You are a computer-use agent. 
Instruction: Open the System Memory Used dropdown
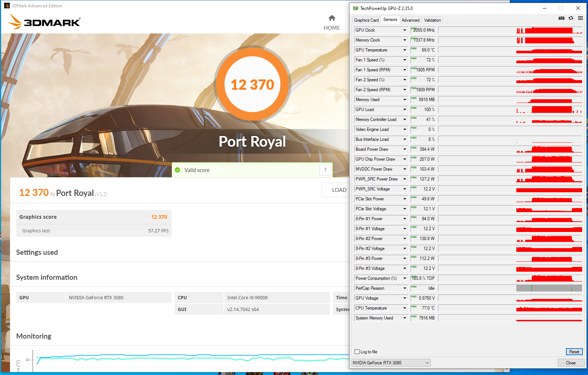point(405,318)
